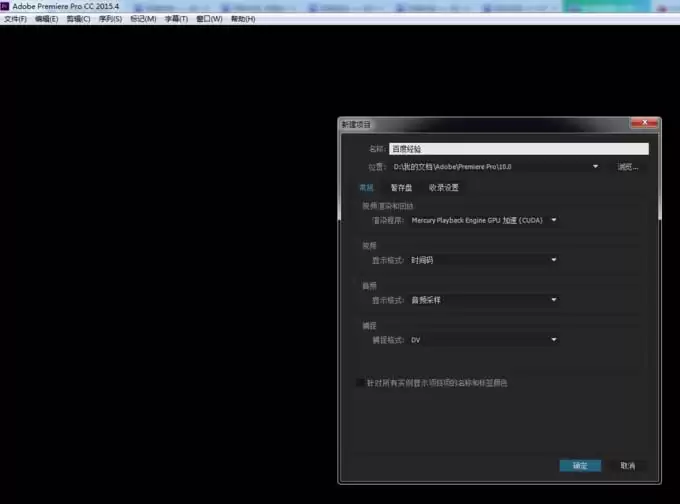Open the 文件(F) menu
This screenshot has width=680, height=504.
click(15, 19)
